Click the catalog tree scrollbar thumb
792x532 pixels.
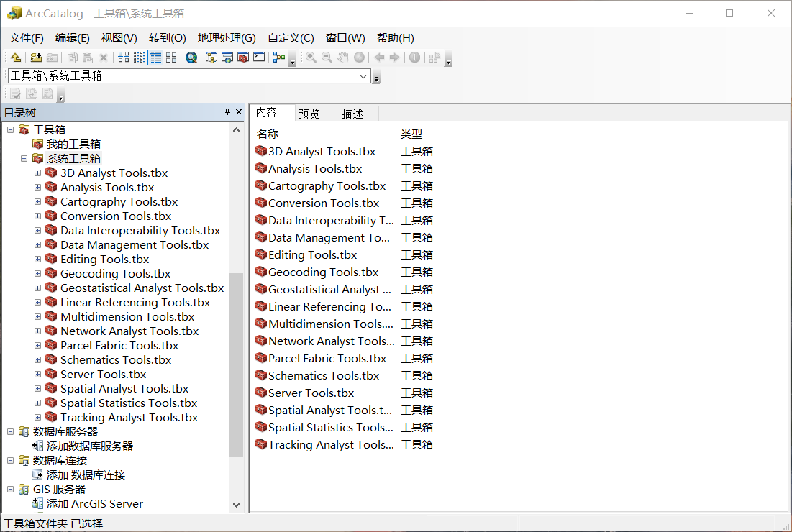[x=237, y=364]
